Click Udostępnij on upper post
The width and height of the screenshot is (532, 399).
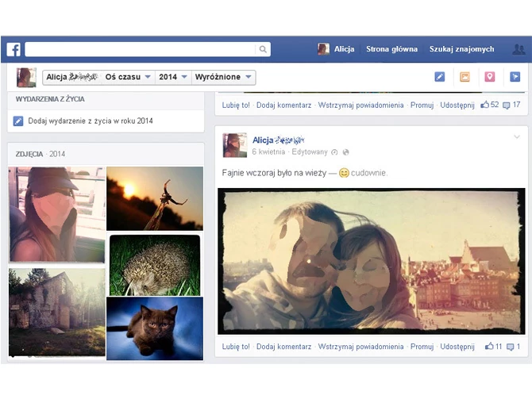(x=457, y=105)
